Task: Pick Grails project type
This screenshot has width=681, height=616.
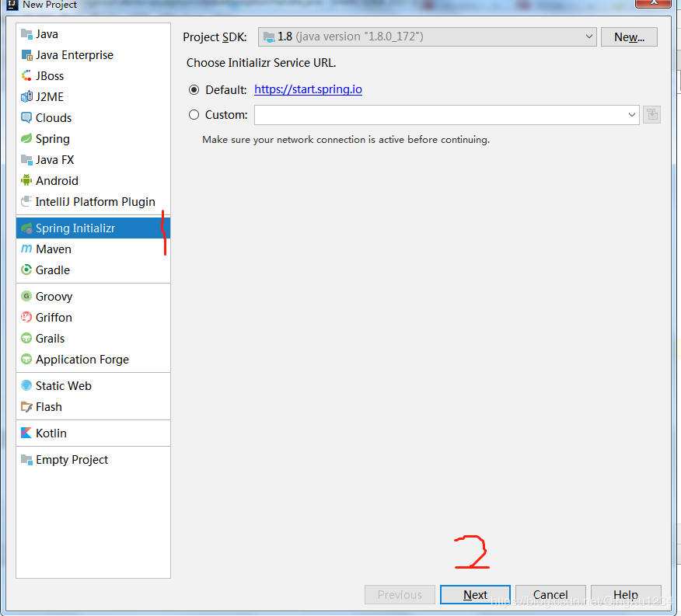Action: [x=93, y=338]
